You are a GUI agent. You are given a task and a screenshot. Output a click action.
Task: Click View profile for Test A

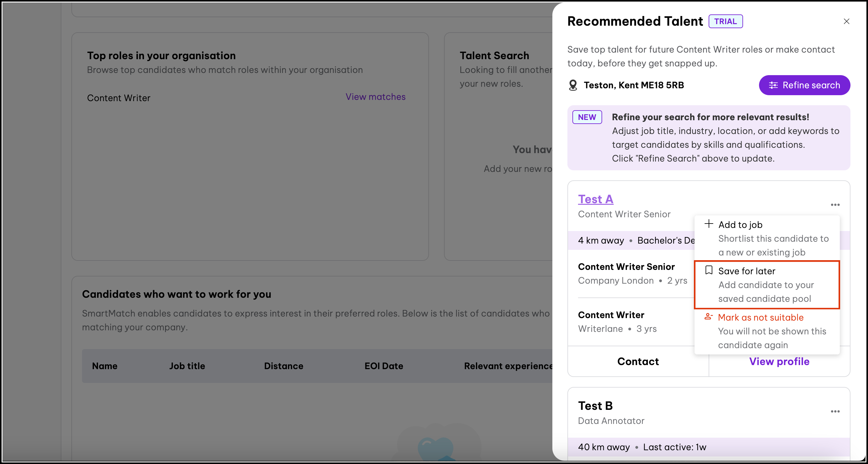(x=779, y=361)
